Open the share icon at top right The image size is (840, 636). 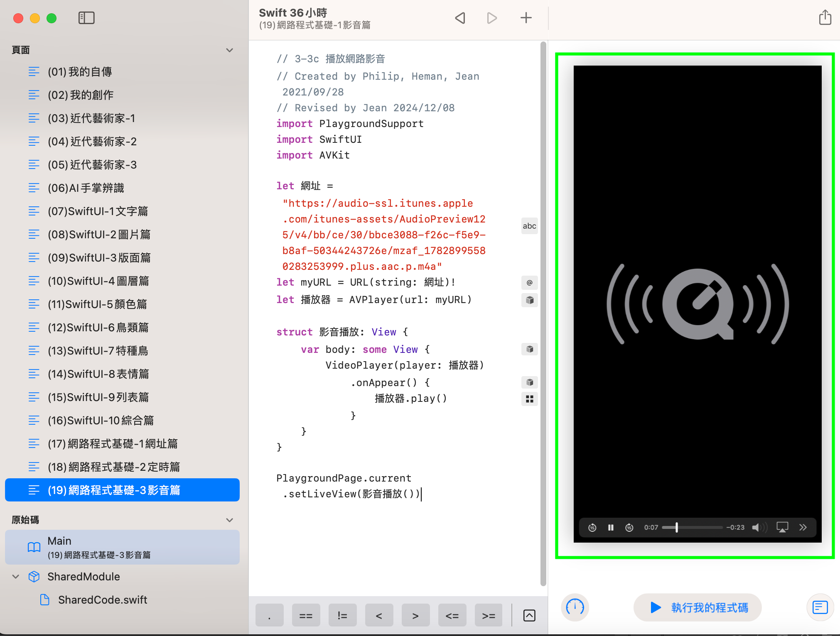(825, 18)
